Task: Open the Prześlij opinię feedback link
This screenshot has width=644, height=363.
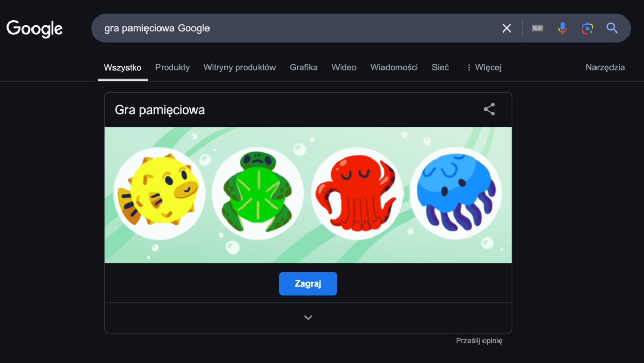Action: 479,341
